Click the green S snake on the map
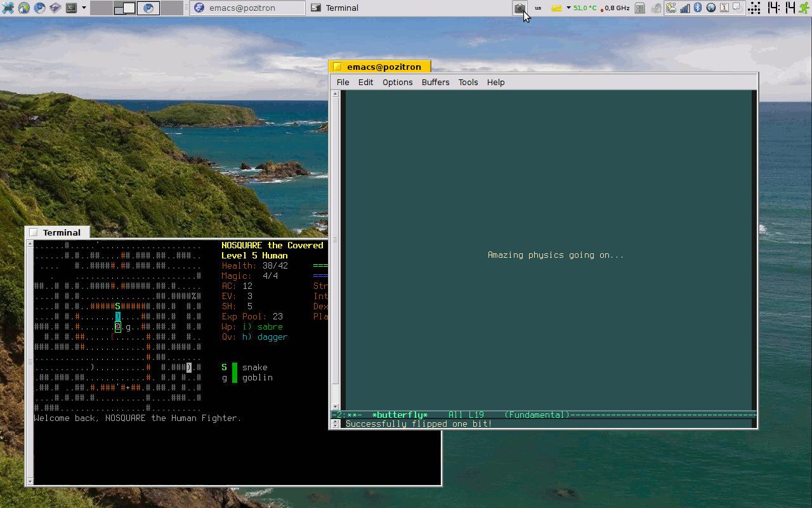 pos(118,307)
